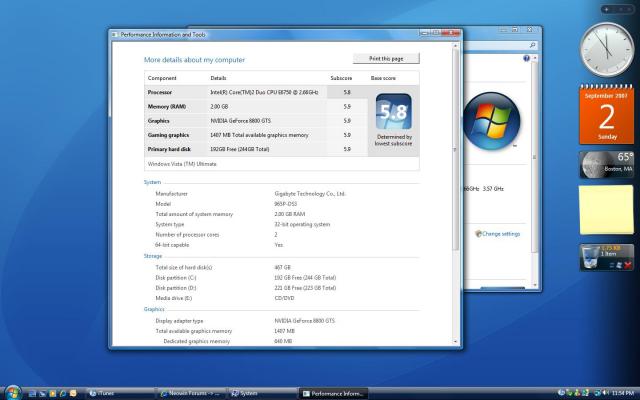Select Performance Information taskbar button
The width and height of the screenshot is (640, 400).
(x=333, y=393)
